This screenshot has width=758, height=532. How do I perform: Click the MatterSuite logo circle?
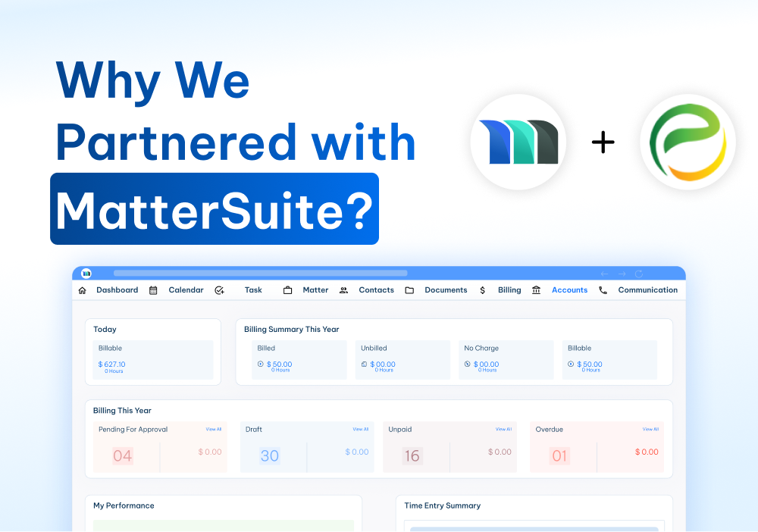click(x=518, y=142)
